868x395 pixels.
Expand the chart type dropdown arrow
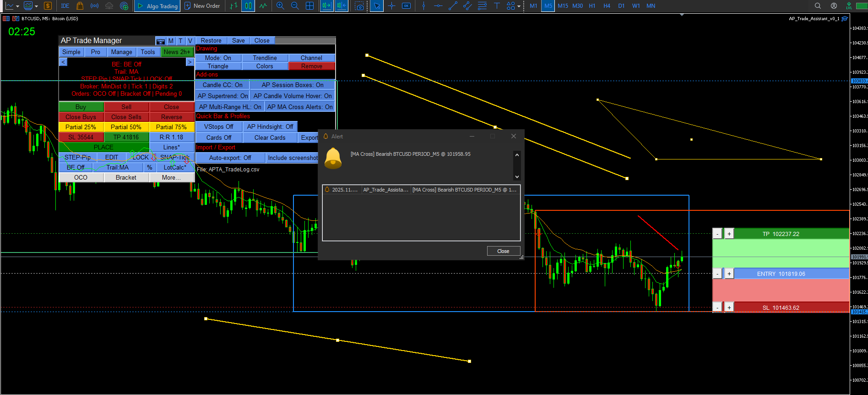tap(17, 6)
